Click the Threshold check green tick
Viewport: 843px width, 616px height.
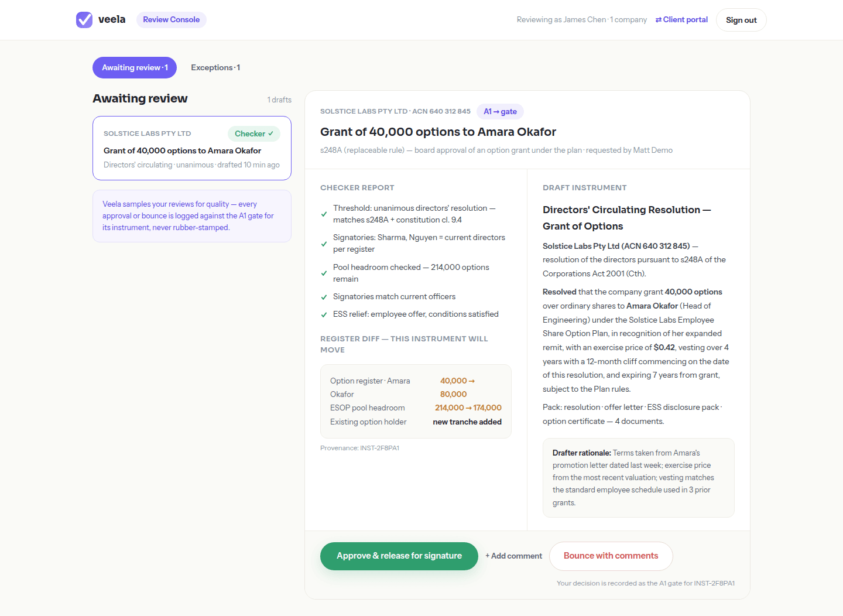coord(324,214)
